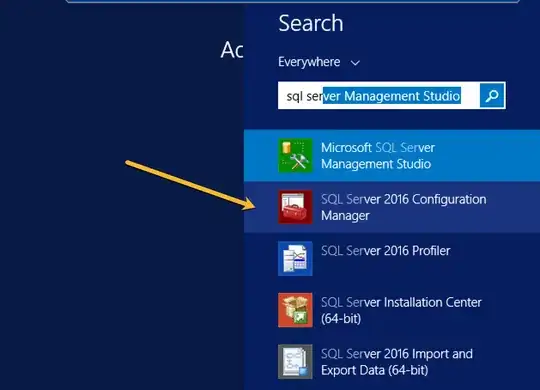The width and height of the screenshot is (540, 390).
Task: Click the chevron beside Everywhere
Action: coord(355,63)
